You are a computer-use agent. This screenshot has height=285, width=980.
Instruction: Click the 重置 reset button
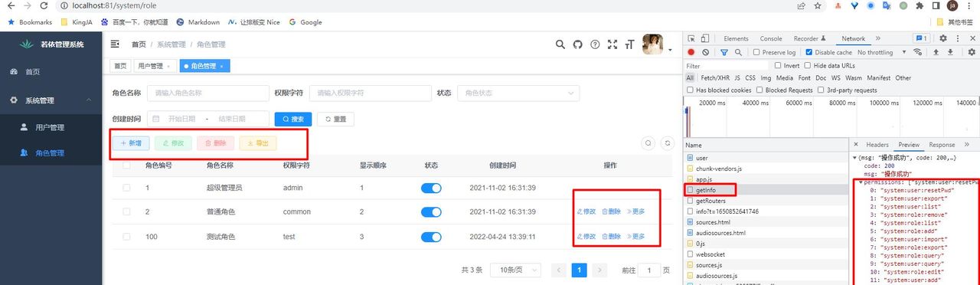click(335, 119)
